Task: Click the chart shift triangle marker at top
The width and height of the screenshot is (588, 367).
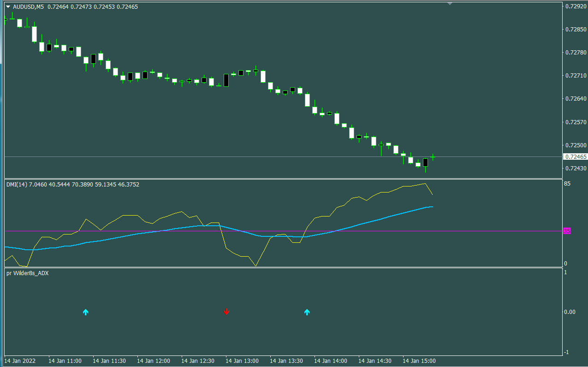Action: click(451, 4)
